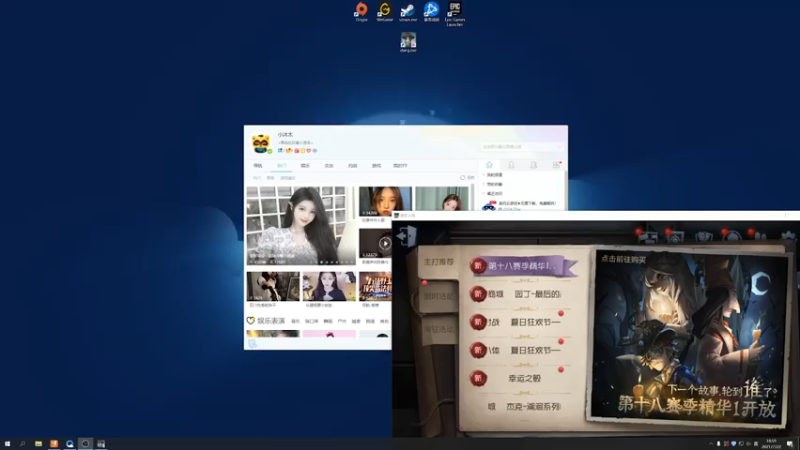Play the video thumbnail with play button
The height and width of the screenshot is (450, 800).
(x=376, y=243)
